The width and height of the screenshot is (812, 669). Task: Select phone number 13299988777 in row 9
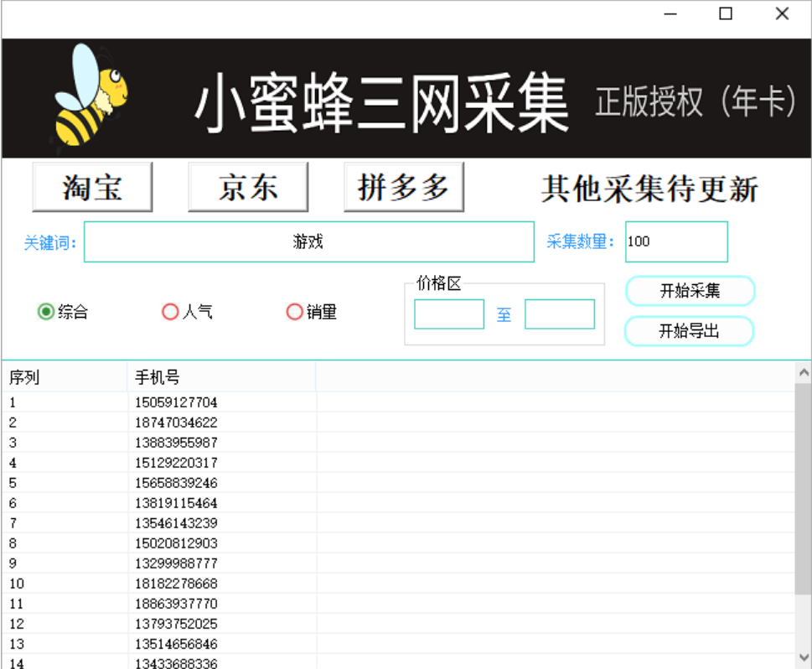(x=178, y=563)
